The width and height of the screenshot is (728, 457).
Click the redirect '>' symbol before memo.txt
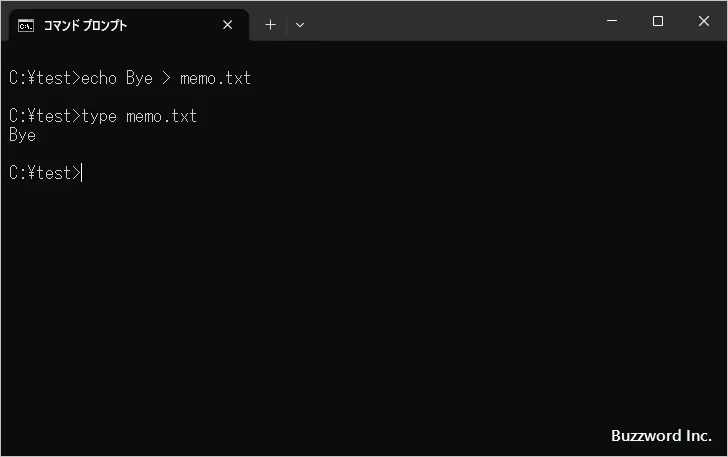(x=166, y=78)
